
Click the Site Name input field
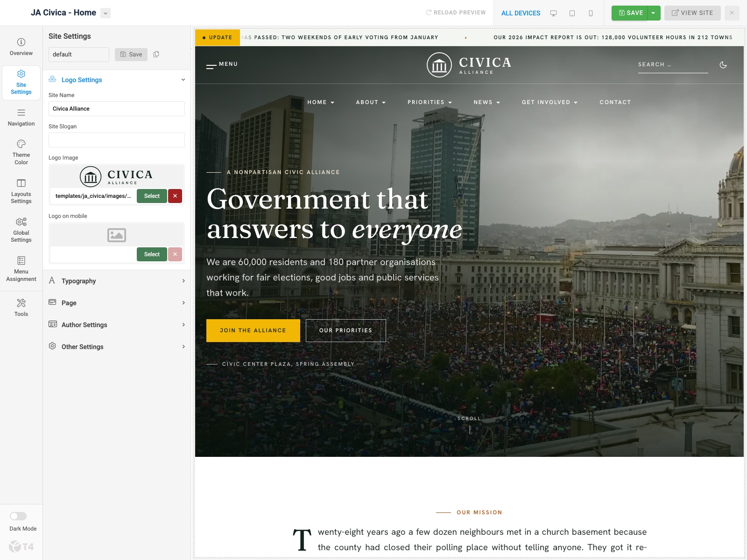click(x=117, y=109)
